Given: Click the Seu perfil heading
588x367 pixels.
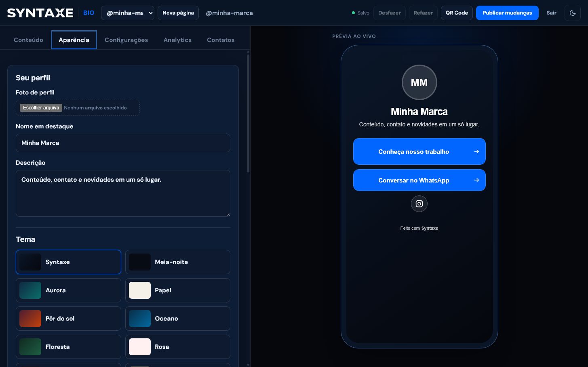Looking at the screenshot, I should 33,78.
